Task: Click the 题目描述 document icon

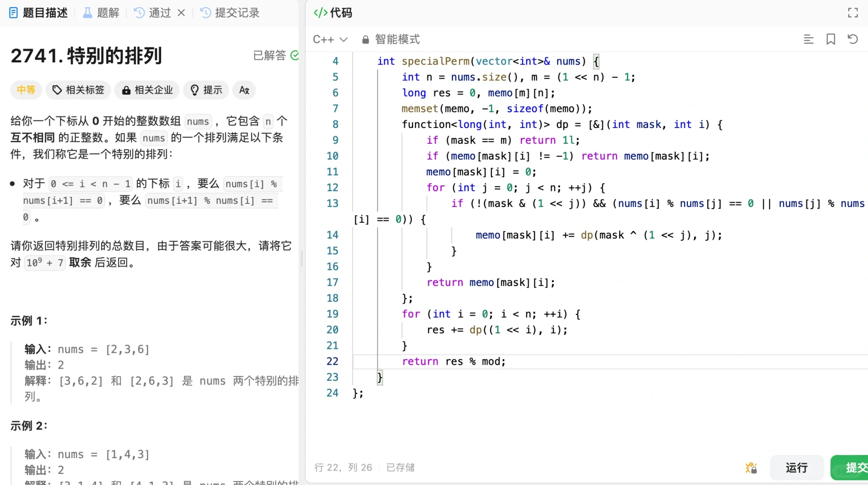Action: pyautogui.click(x=13, y=13)
